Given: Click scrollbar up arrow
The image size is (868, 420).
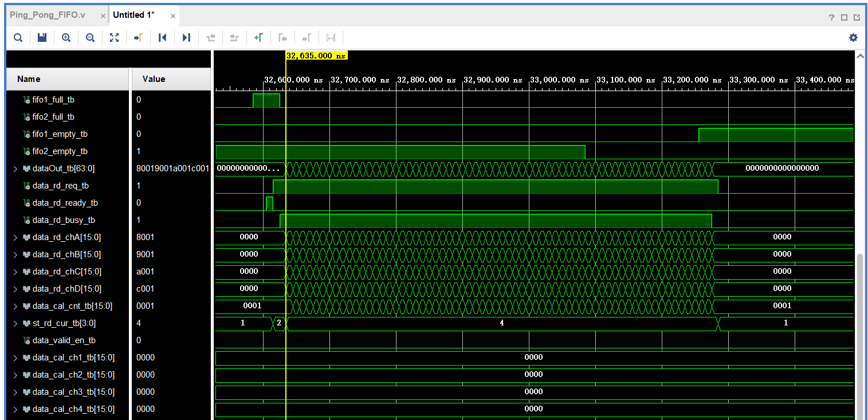Looking at the screenshot, I should point(859,56).
